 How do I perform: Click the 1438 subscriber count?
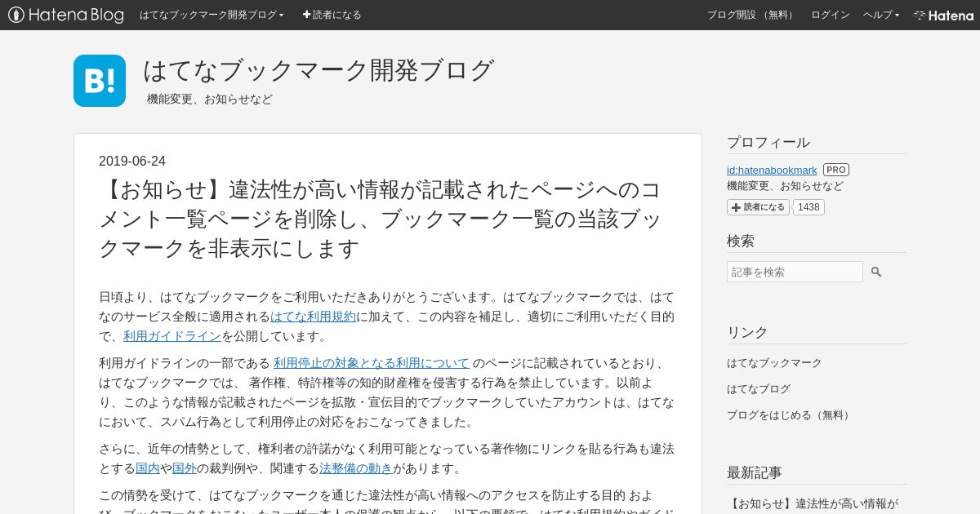tap(808, 207)
